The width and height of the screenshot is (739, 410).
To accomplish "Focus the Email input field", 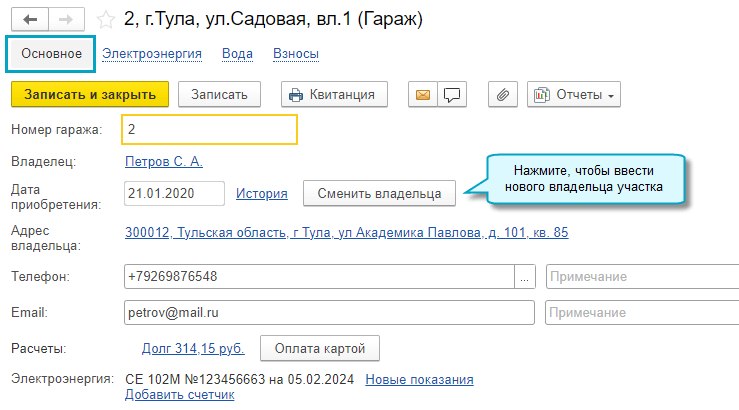I will [x=329, y=313].
